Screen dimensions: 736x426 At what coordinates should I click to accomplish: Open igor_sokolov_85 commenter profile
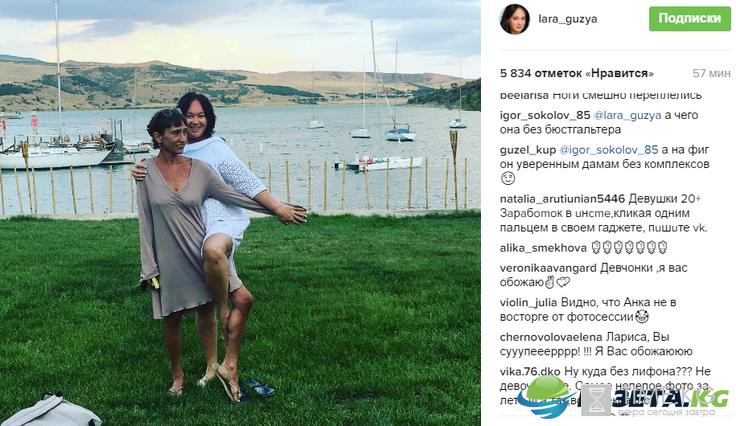[545, 115]
